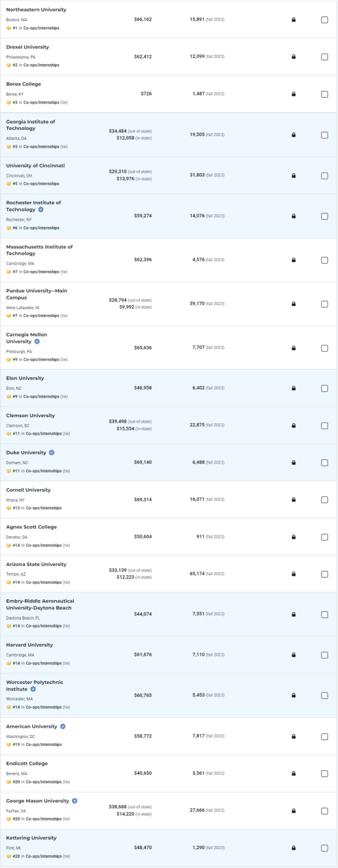
Task: Click the $726 tuition for Berea College
Action: tap(146, 94)
